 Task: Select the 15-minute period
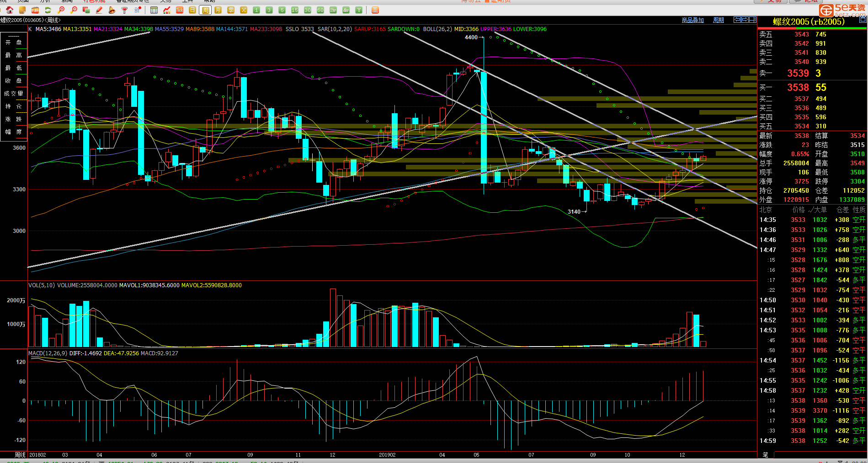(x=295, y=10)
